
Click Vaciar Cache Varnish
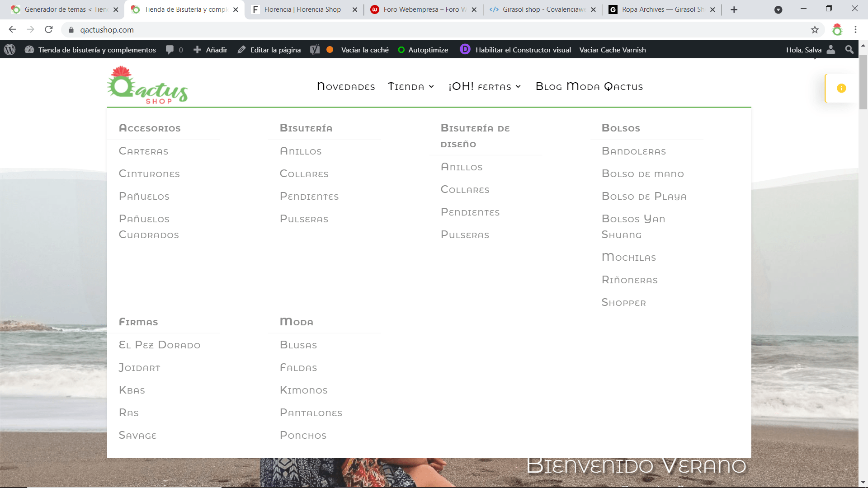(613, 50)
